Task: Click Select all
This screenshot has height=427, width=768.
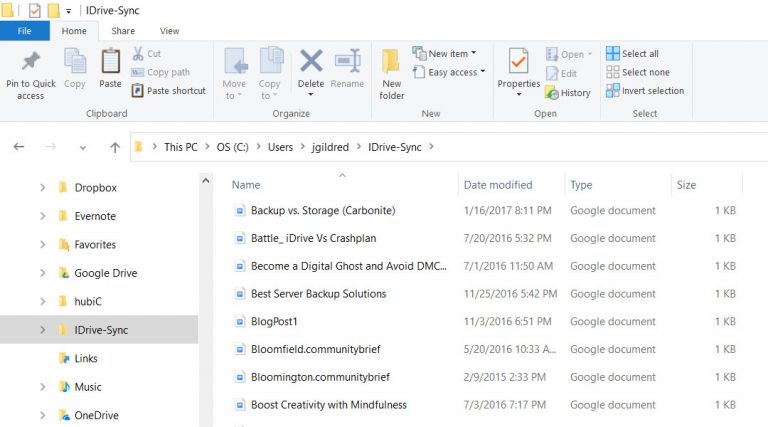Action: tap(632, 53)
